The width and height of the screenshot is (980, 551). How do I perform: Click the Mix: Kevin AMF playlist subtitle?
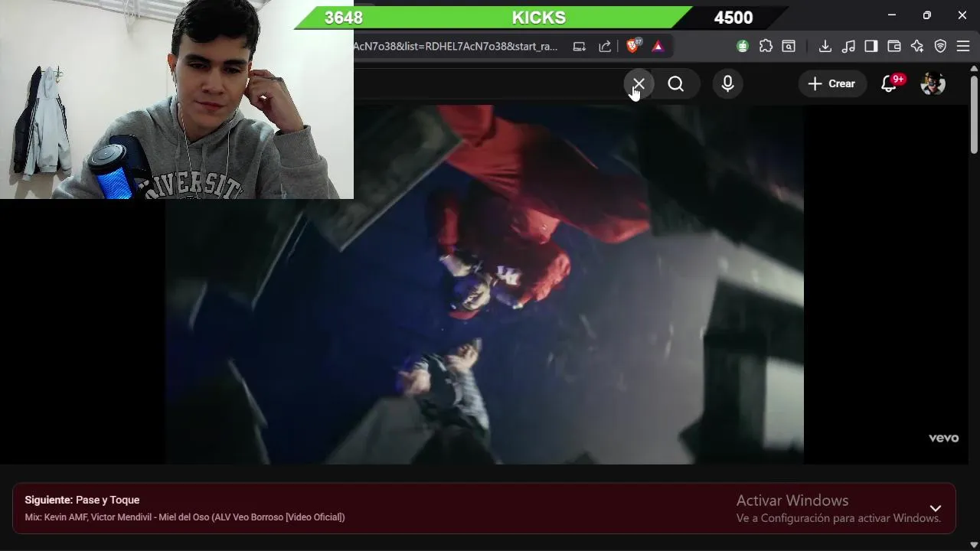(x=185, y=517)
